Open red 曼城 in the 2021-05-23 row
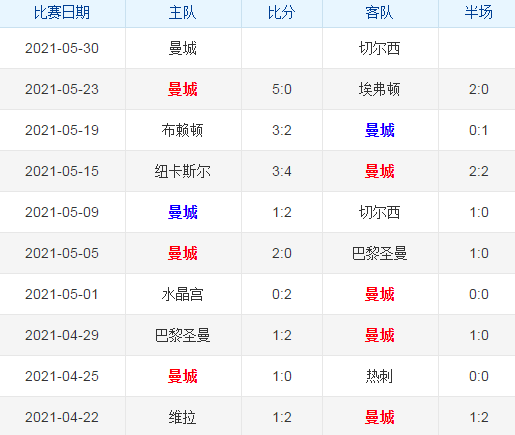The width and height of the screenshot is (515, 435). pyautogui.click(x=182, y=89)
